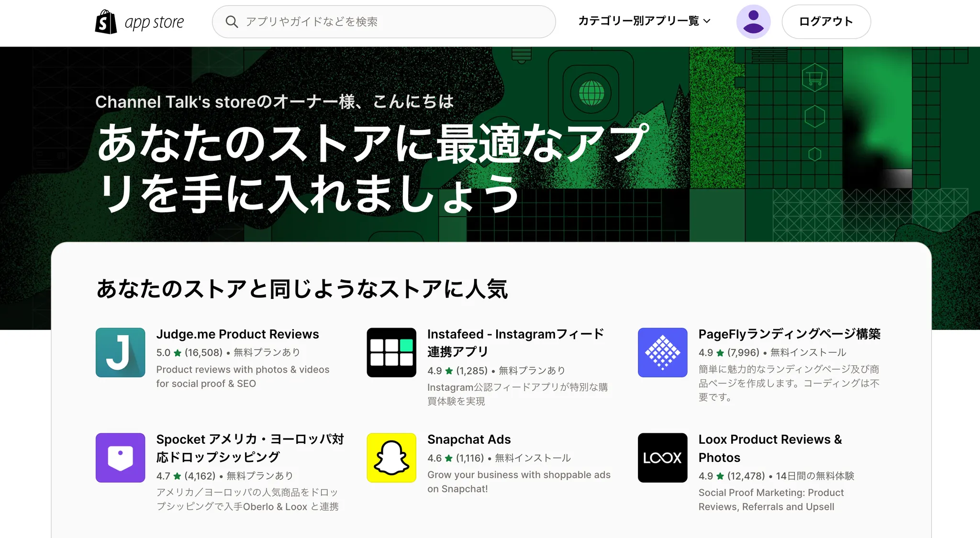Expand the カテゴリー別アプリ一覧 dropdown
980x538 pixels.
pos(644,21)
